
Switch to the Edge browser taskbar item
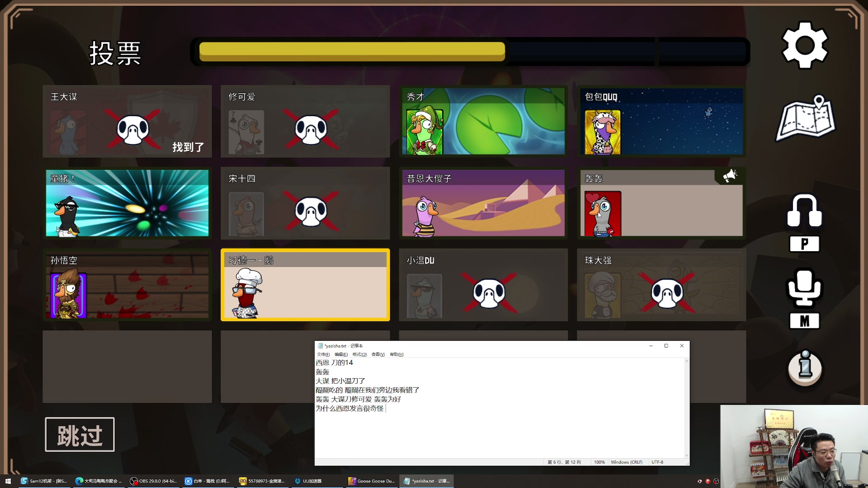(x=99, y=481)
